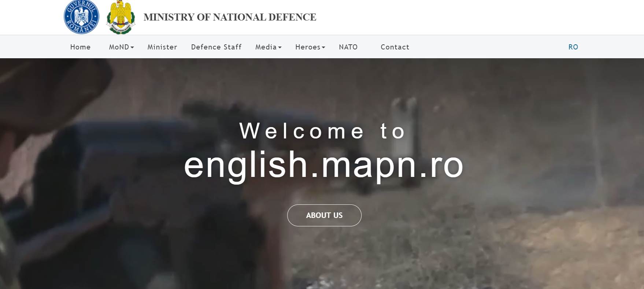Click the 'Welcome to' hero text

[322, 131]
